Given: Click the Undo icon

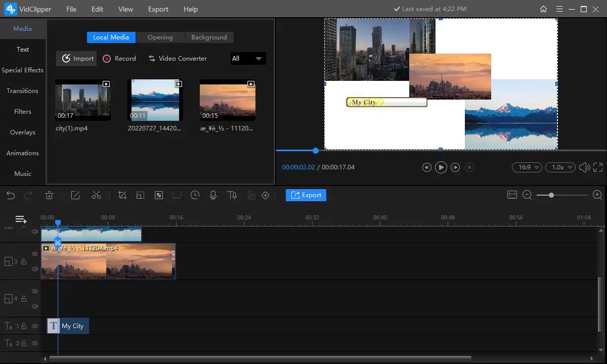Looking at the screenshot, I should 10,195.
